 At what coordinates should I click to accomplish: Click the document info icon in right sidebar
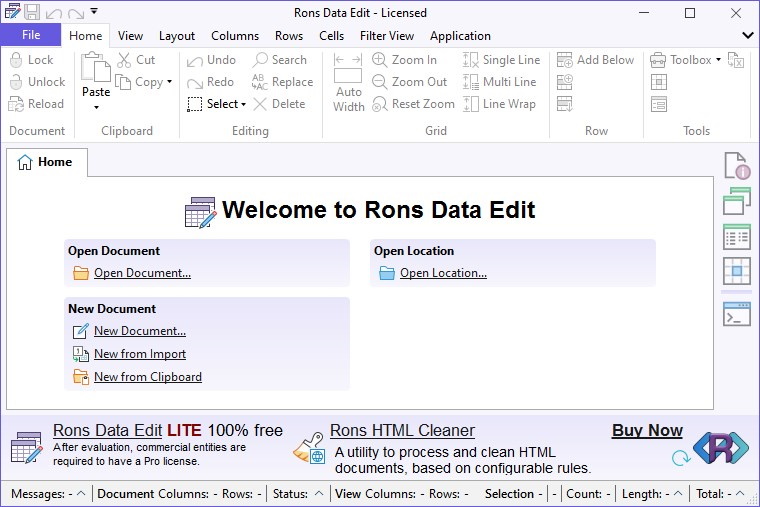pos(737,166)
